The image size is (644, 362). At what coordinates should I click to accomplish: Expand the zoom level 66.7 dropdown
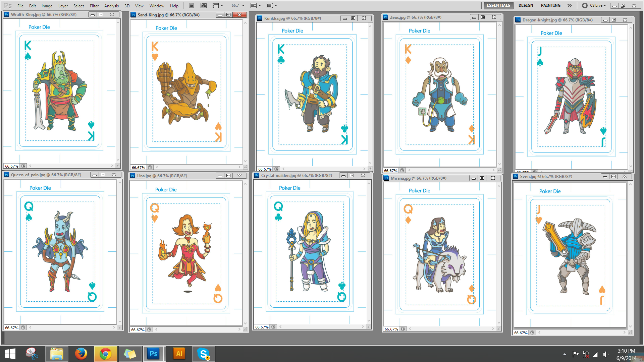(x=243, y=5)
